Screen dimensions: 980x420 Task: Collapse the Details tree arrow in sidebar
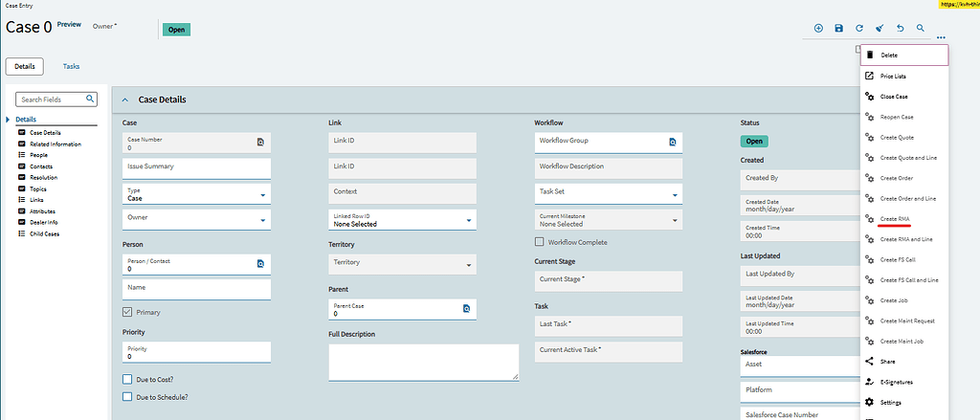pos(8,120)
